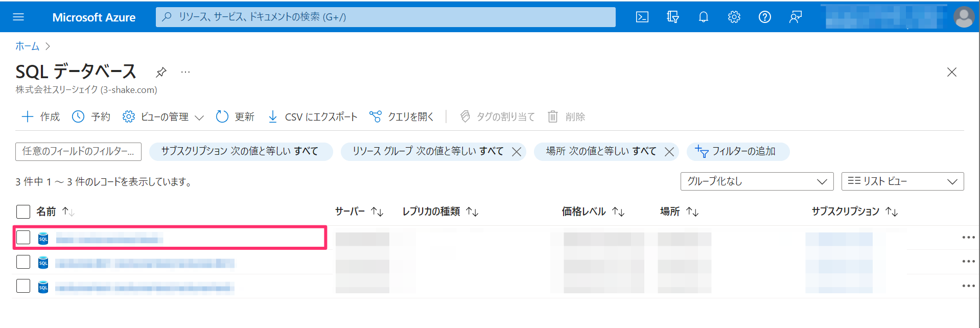Open Cloud Shell from the top bar
The image size is (980, 328).
coord(642,17)
